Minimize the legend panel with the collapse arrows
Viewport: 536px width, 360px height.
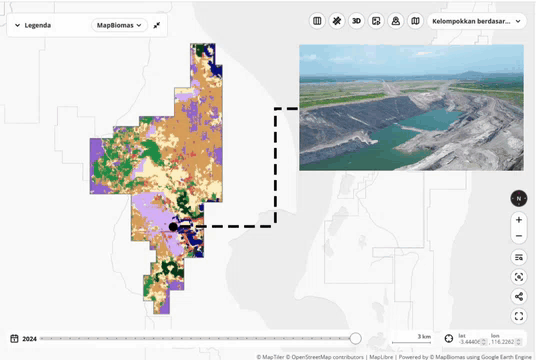[157, 25]
